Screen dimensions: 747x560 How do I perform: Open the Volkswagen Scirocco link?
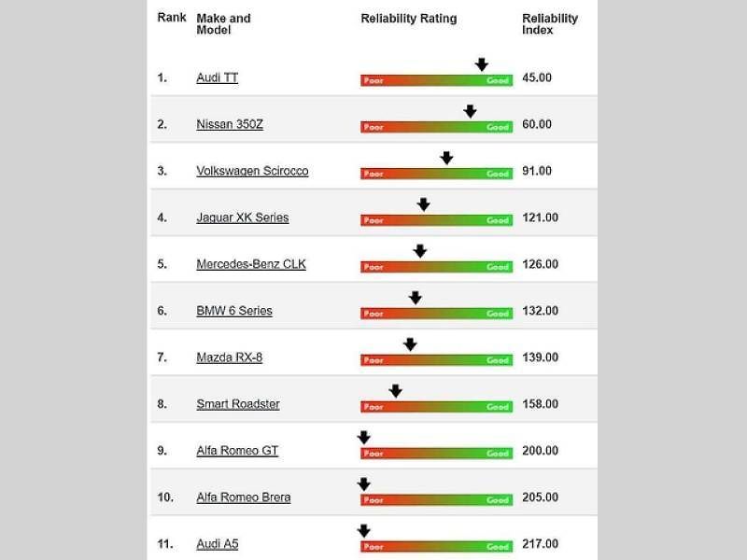tap(252, 171)
